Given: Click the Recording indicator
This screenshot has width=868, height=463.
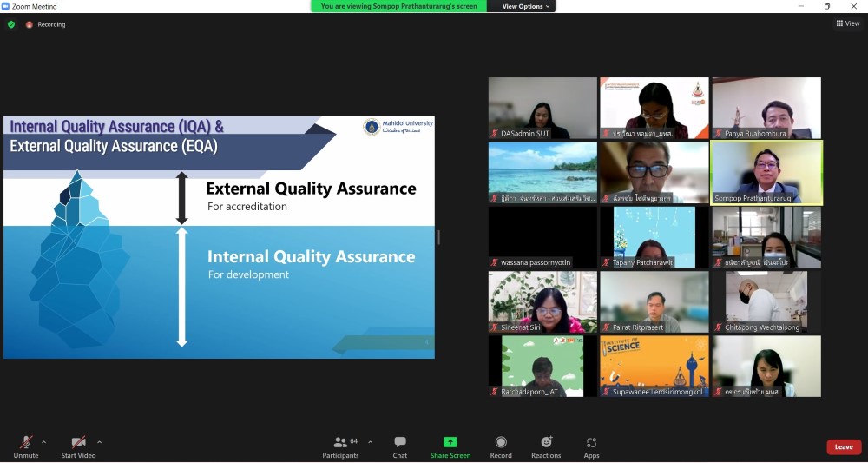Looking at the screenshot, I should click(x=46, y=24).
